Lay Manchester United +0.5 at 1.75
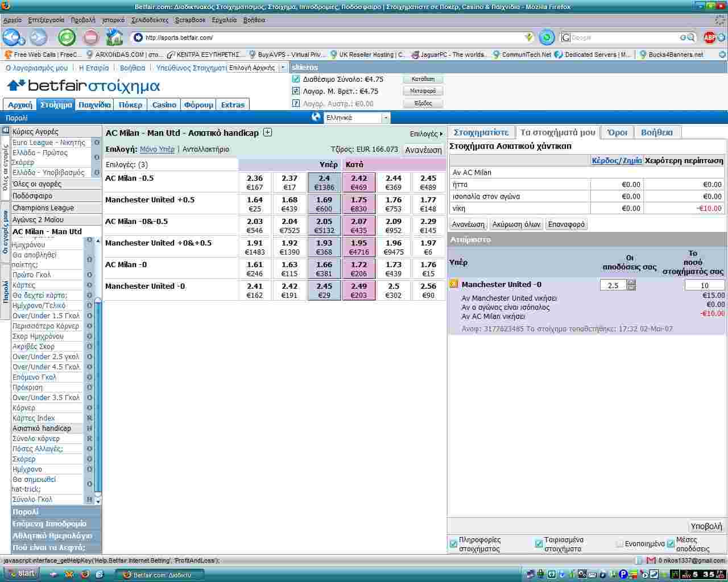 point(359,204)
